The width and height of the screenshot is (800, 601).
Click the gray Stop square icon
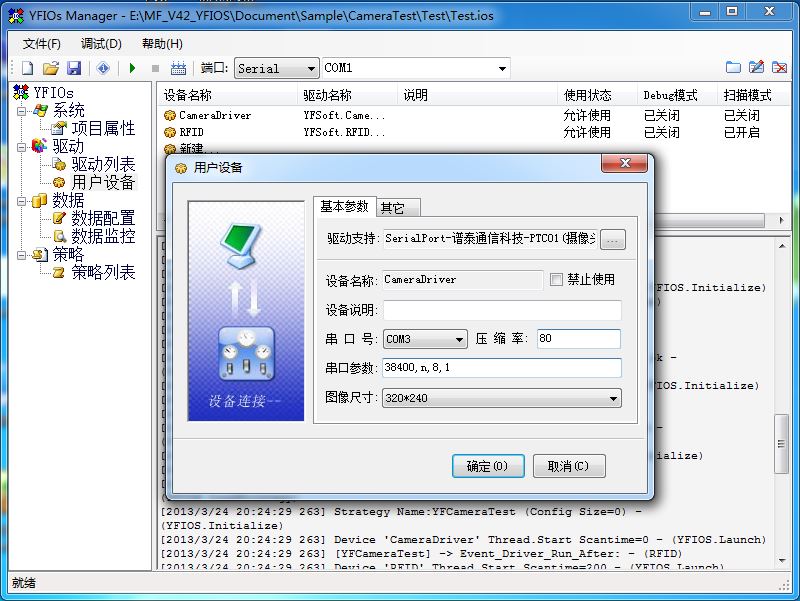tap(155, 68)
